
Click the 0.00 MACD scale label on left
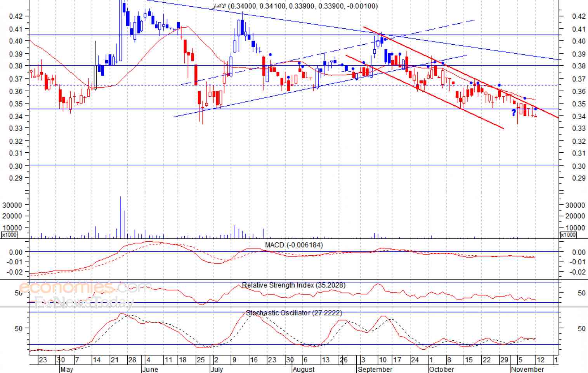coord(16,252)
